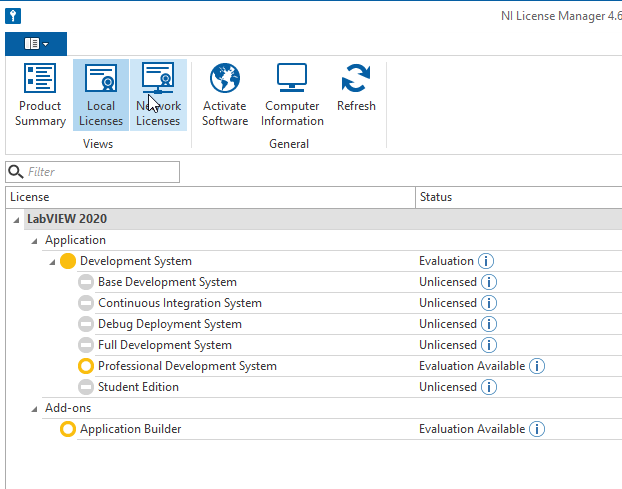Open info icon for Student Edition status
The image size is (622, 489).
(x=489, y=387)
